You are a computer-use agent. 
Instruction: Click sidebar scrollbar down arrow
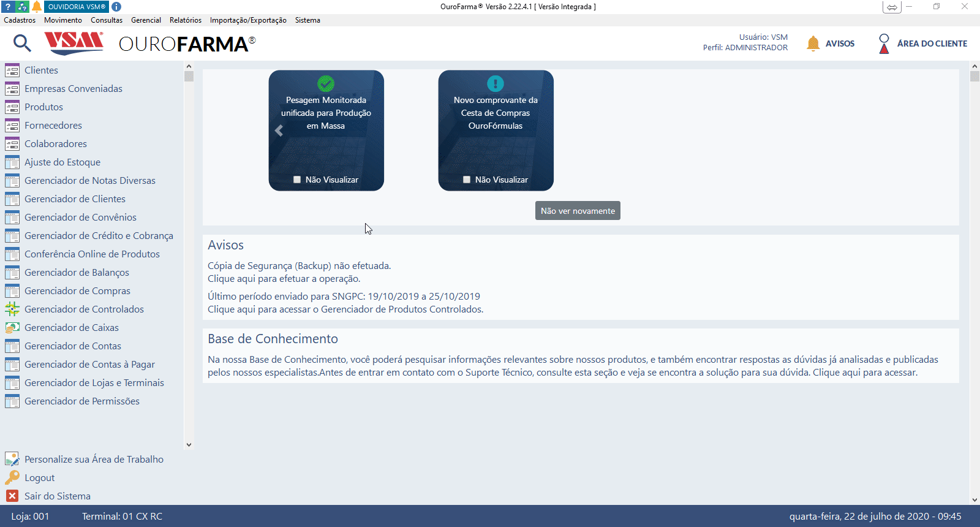tap(189, 445)
